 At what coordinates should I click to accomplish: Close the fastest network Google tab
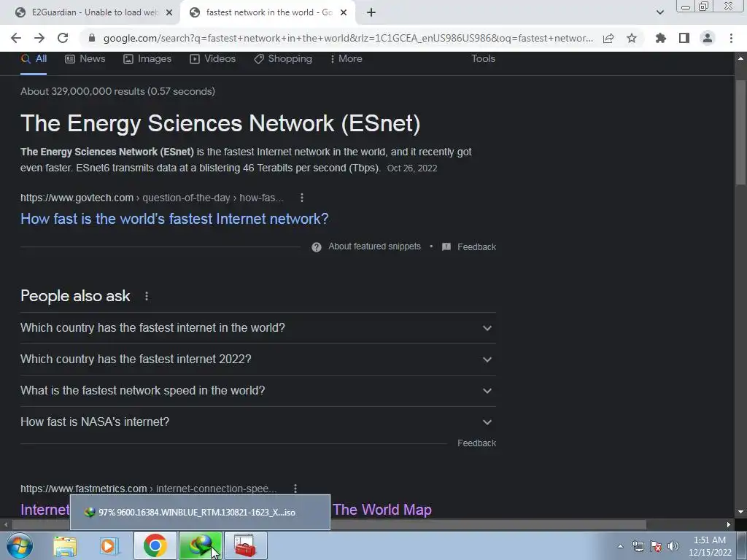[344, 12]
